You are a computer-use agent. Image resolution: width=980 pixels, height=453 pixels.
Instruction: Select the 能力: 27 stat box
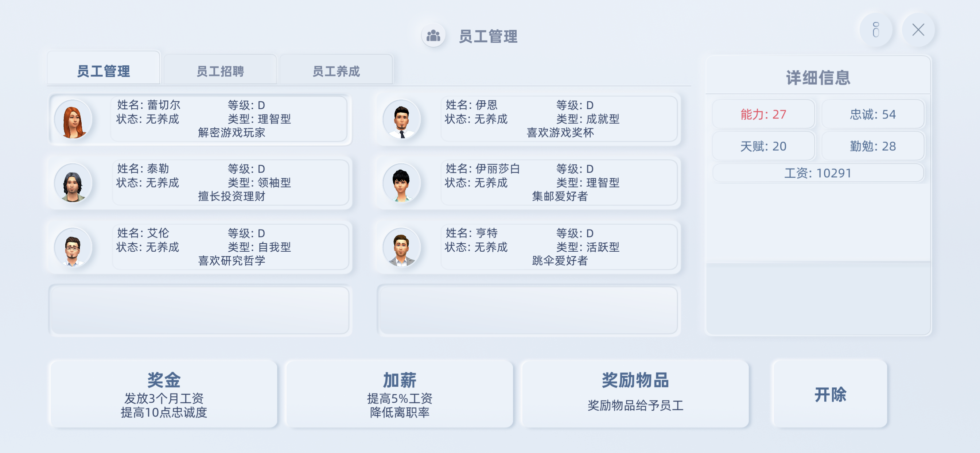763,114
